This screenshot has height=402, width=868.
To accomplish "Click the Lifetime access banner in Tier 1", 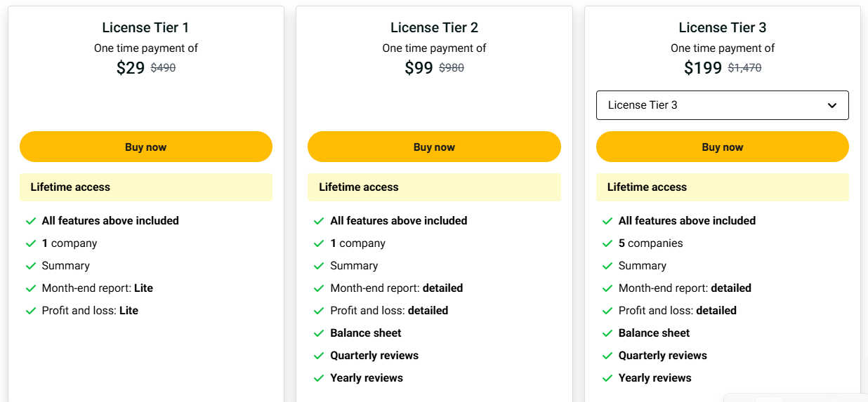I will click(x=145, y=187).
